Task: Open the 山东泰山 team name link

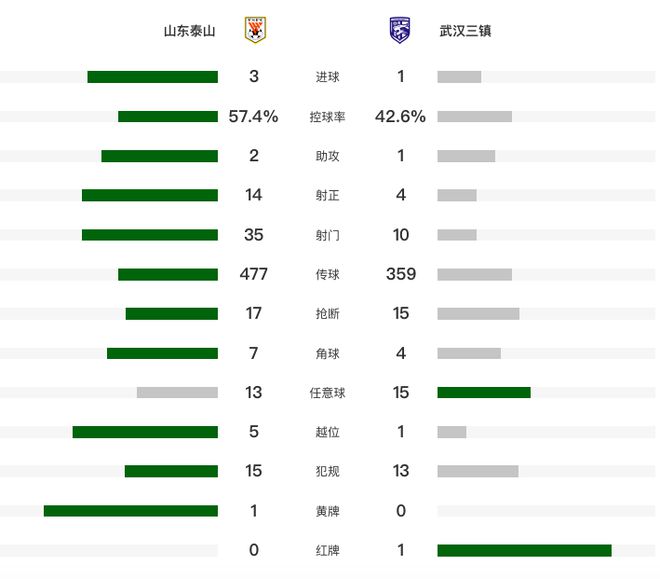Action: 189,31
